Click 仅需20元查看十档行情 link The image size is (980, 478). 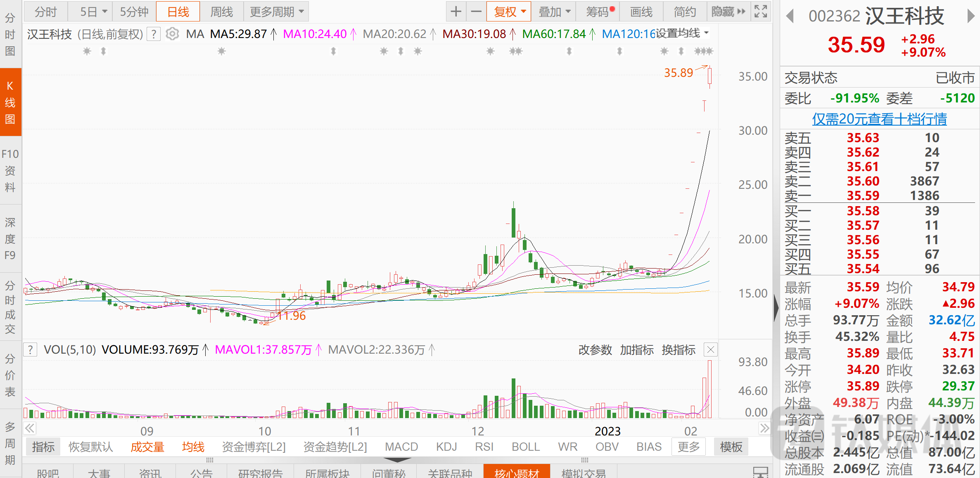879,119
